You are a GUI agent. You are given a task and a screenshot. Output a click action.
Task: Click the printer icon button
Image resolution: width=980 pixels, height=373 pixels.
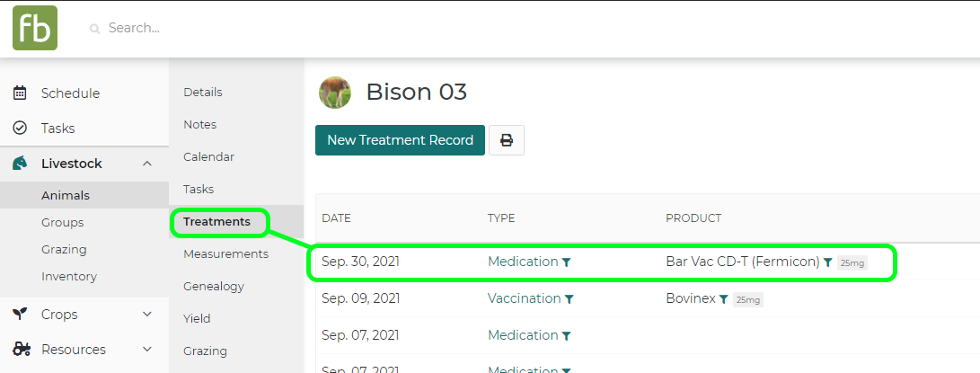(507, 140)
